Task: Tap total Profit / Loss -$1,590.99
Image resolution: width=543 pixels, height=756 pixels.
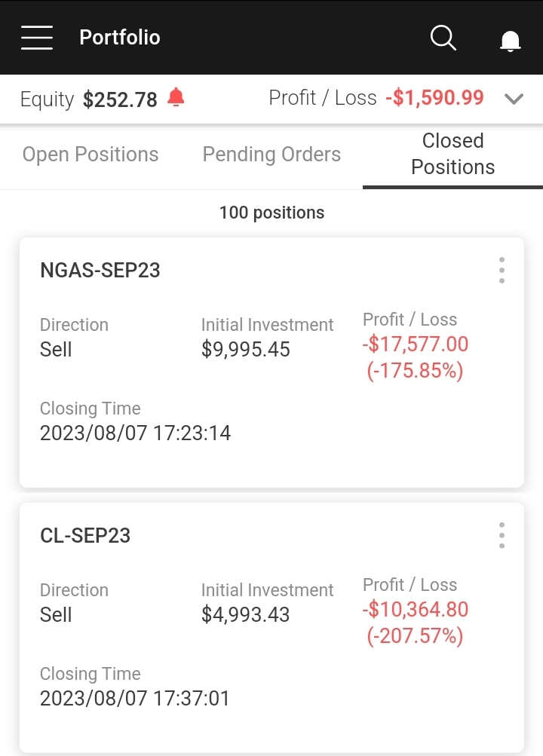Action: (434, 98)
